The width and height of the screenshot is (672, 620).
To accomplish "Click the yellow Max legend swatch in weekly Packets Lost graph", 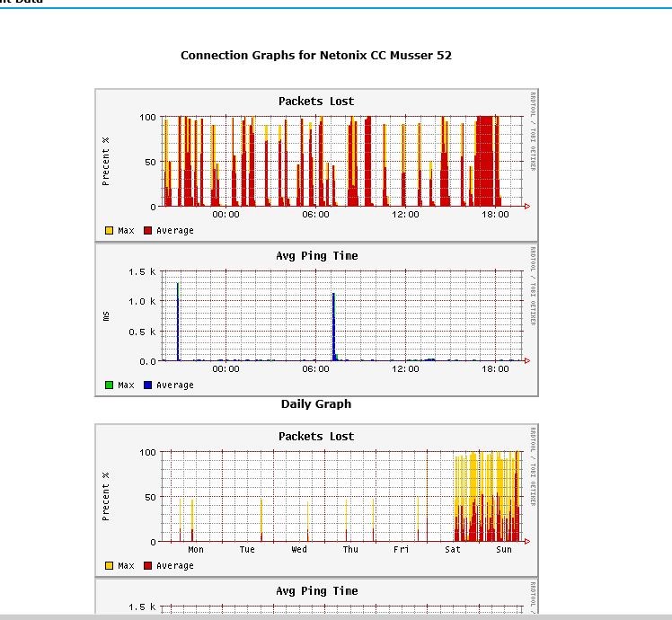I will click(x=110, y=566).
